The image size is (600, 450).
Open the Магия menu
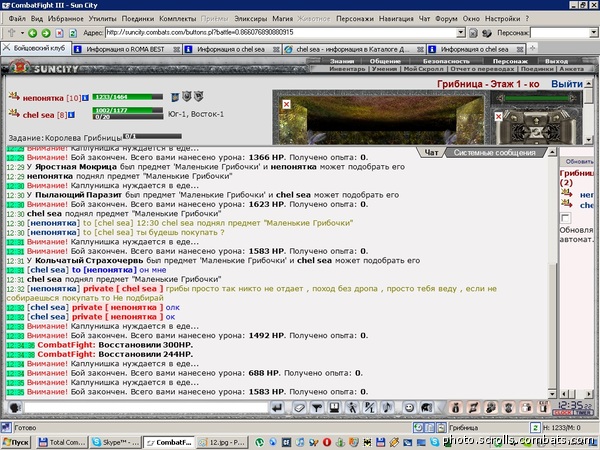tap(282, 18)
